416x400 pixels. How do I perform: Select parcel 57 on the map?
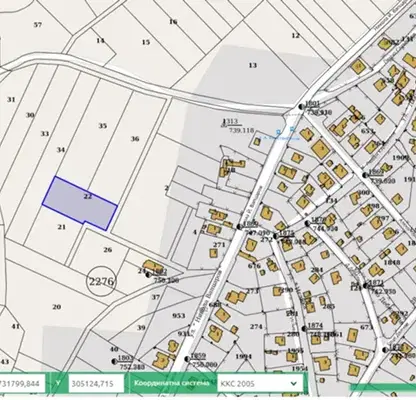[x=38, y=24]
